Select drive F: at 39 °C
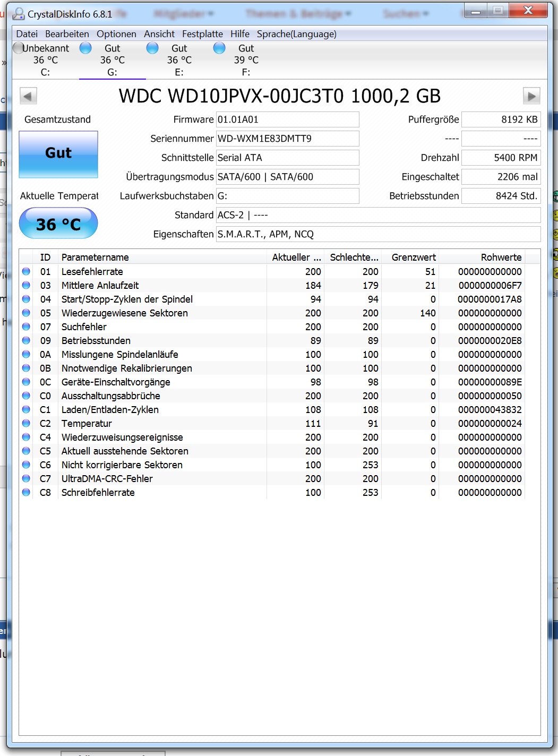Viewport: 558px width, 756px height. 246,60
